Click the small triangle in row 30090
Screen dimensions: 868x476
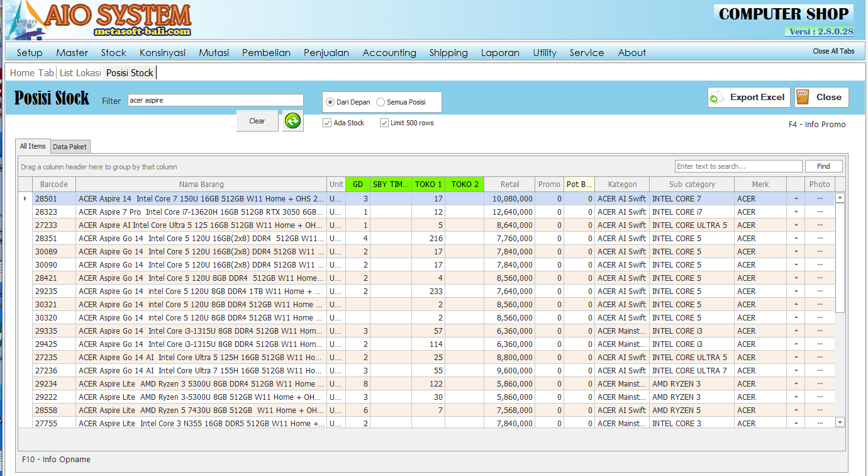[796, 264]
